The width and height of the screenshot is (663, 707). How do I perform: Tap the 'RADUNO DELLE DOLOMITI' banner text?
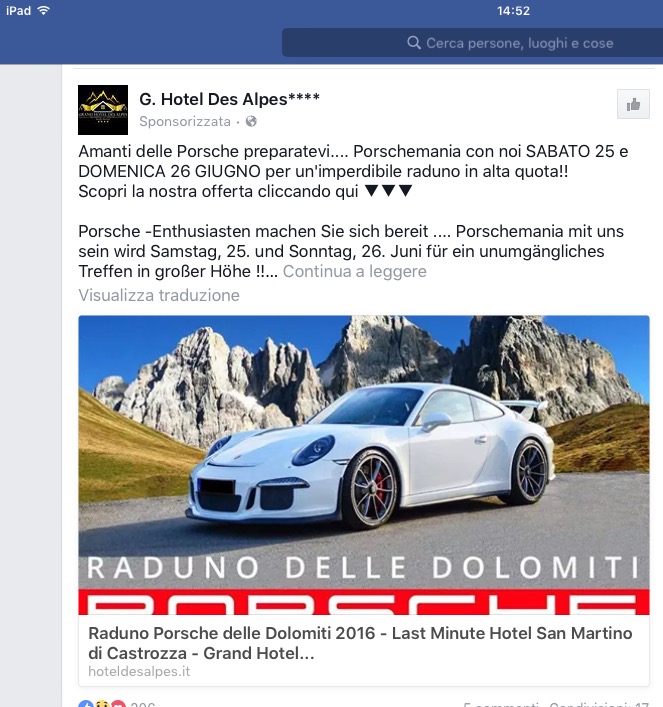tap(363, 568)
